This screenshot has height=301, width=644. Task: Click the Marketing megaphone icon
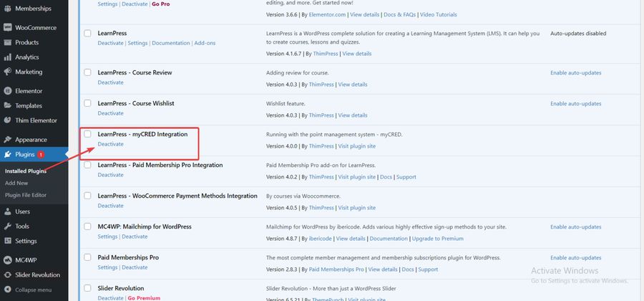tap(7, 72)
